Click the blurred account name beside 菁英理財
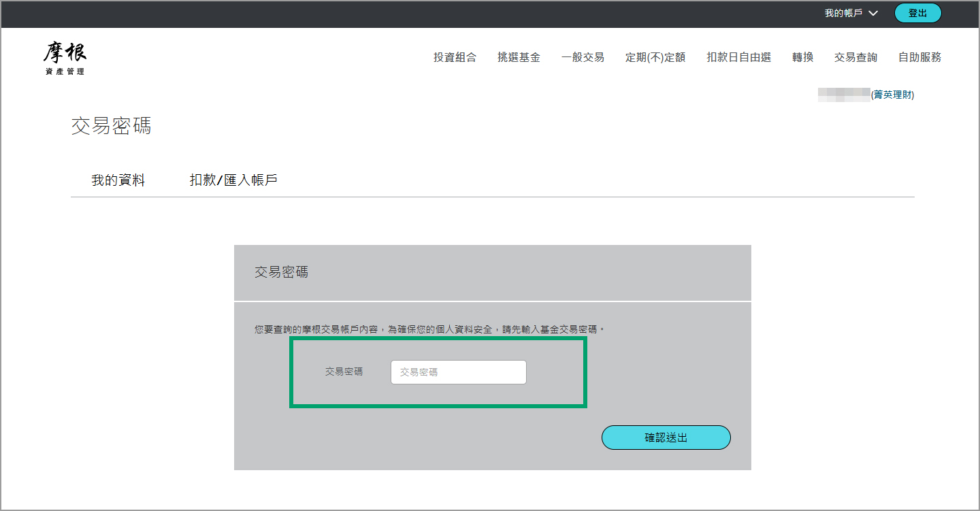Image resolution: width=980 pixels, height=511 pixels. (x=844, y=95)
